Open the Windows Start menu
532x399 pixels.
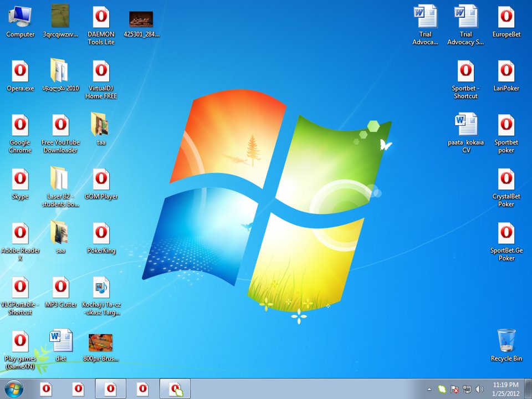(13, 389)
